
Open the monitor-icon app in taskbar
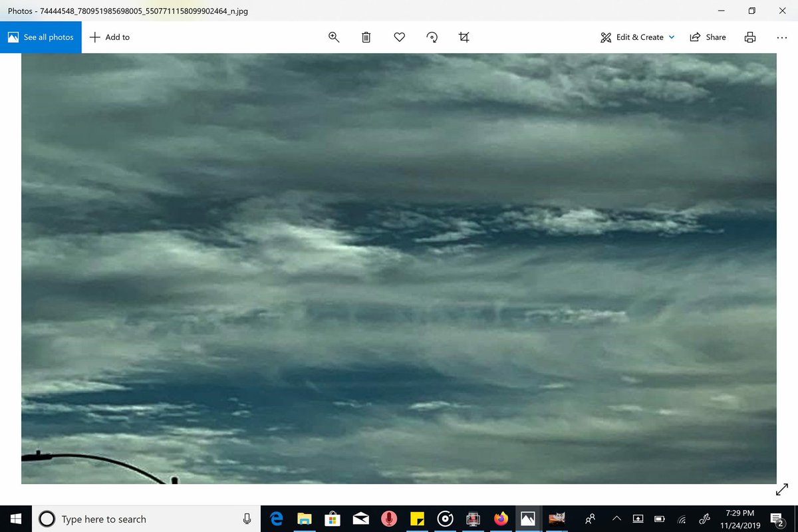pos(473,519)
